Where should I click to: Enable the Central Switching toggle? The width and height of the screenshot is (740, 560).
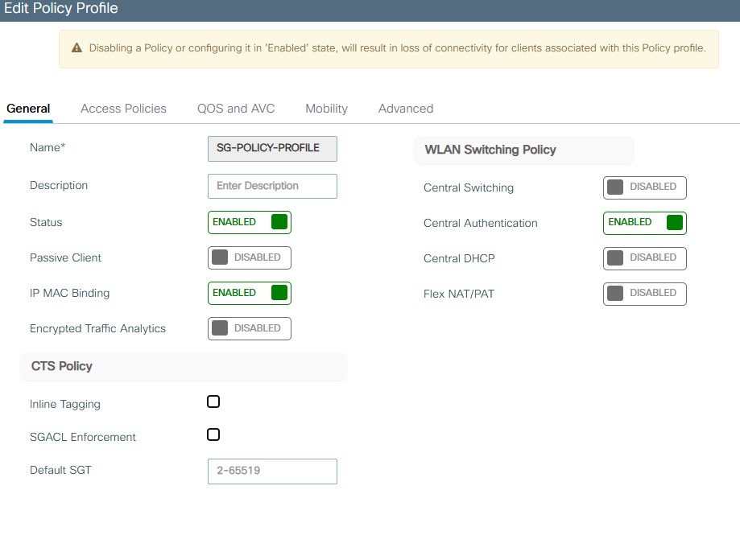click(645, 187)
